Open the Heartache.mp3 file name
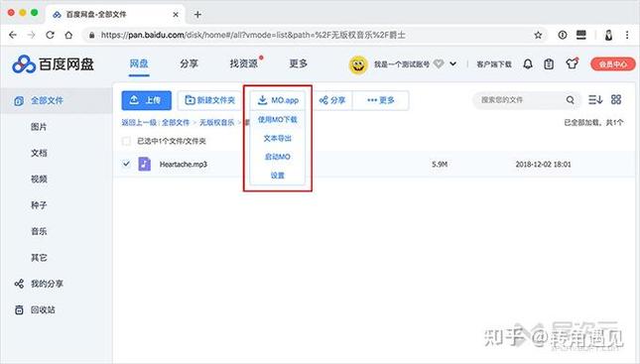 pos(184,165)
